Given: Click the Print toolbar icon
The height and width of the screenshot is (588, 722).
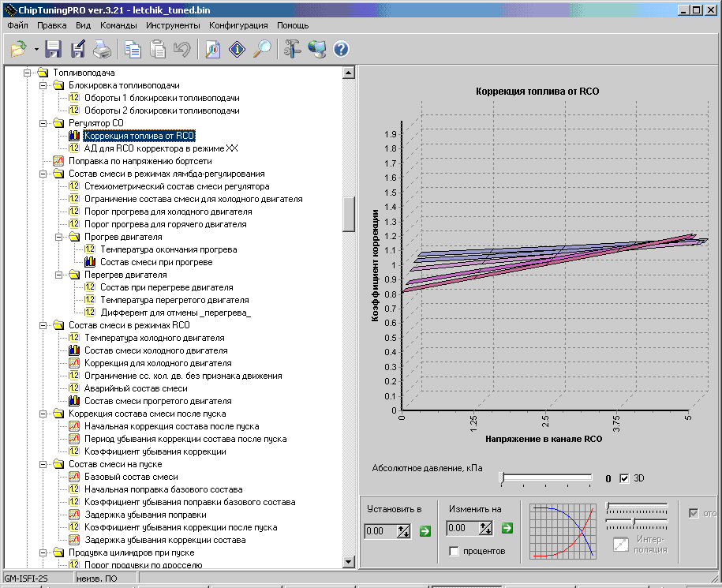Looking at the screenshot, I should 103,50.
